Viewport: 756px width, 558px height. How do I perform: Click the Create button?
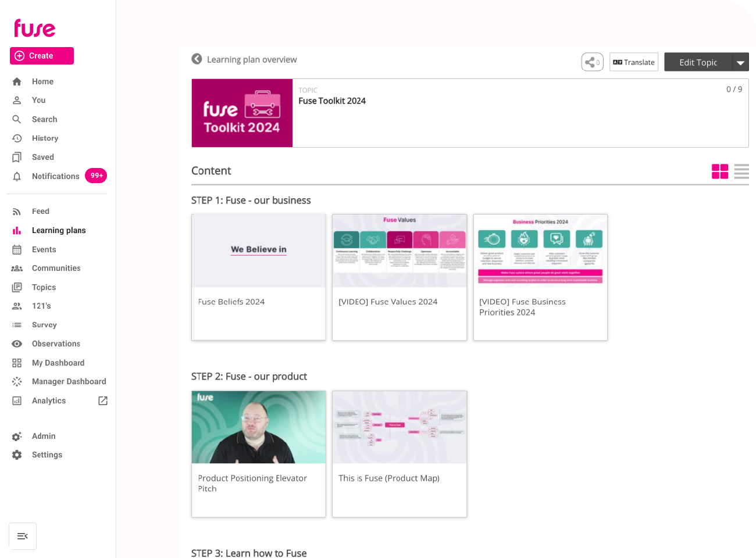point(42,56)
